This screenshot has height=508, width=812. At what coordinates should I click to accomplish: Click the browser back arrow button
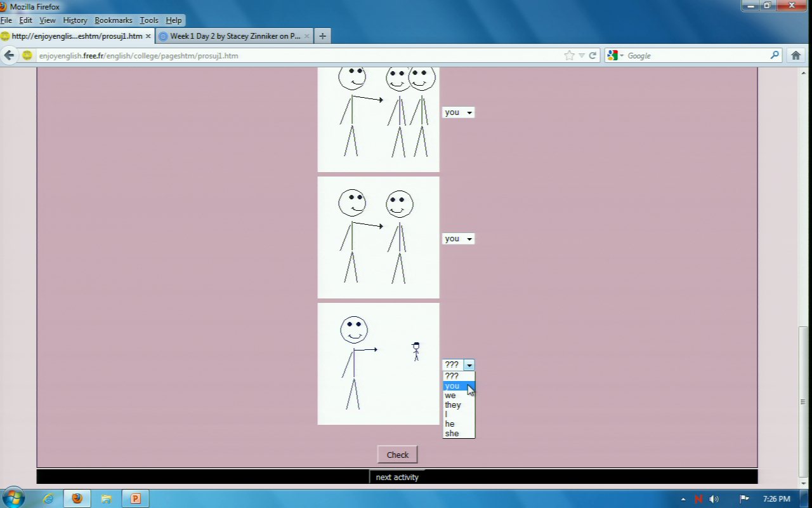pos(9,55)
